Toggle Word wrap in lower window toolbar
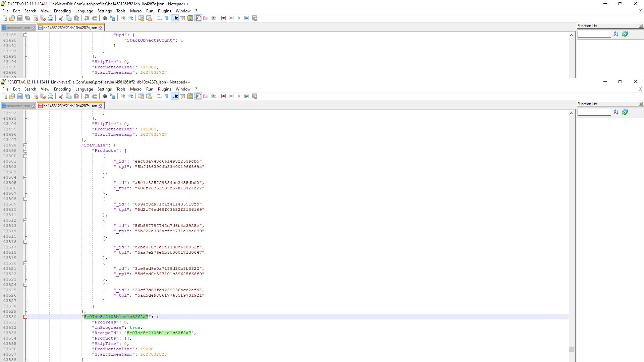The height and width of the screenshot is (362, 644). 159,97
